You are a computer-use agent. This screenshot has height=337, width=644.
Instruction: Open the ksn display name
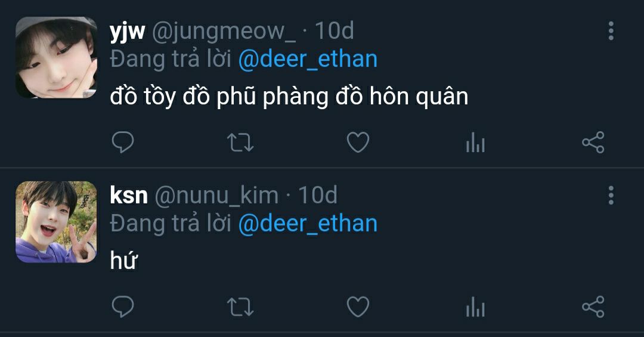tap(129, 195)
